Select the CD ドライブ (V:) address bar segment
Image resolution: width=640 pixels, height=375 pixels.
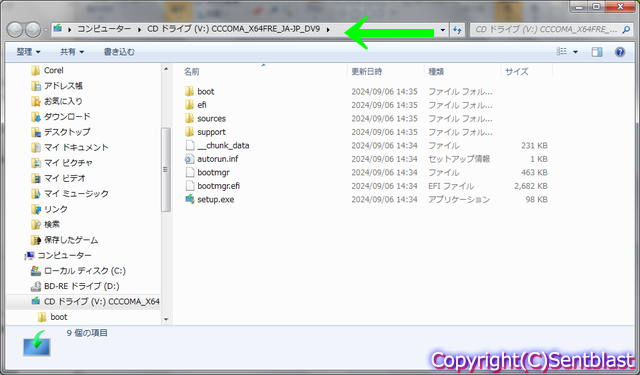click(233, 29)
